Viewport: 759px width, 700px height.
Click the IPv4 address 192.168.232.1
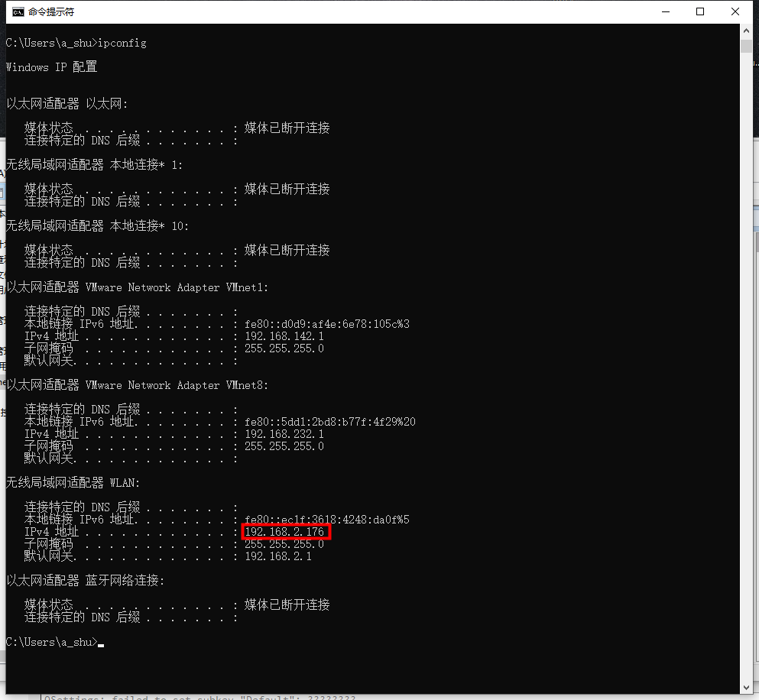[284, 434]
